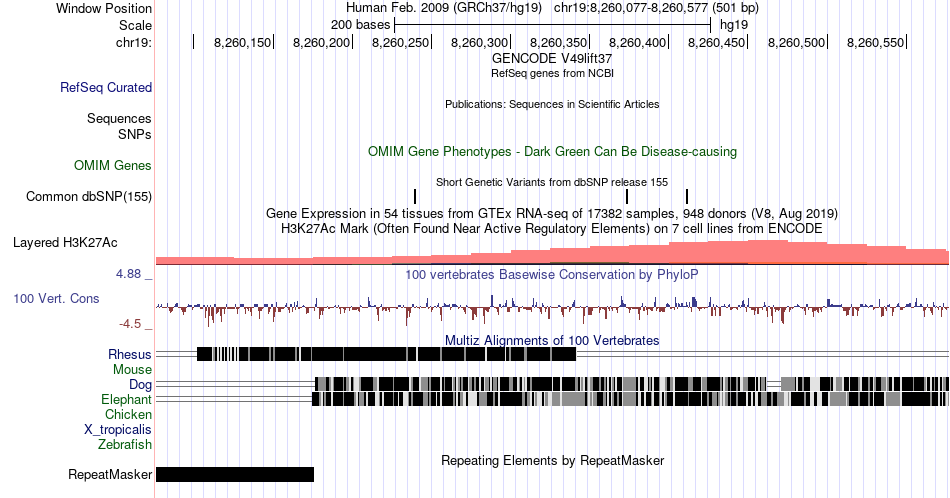Click the 8,260,300 ruler position
Image resolution: width=950 pixels, height=498 pixels.
(479, 42)
